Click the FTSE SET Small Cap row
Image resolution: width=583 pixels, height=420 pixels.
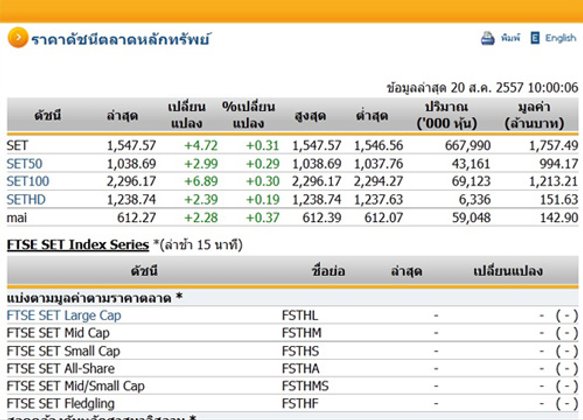(x=292, y=351)
